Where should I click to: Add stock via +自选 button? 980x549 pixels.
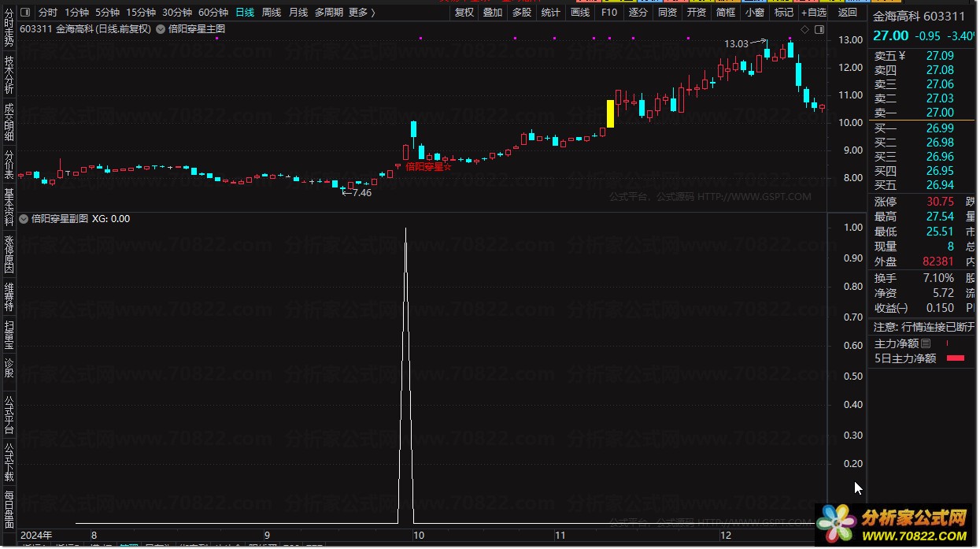tap(814, 13)
